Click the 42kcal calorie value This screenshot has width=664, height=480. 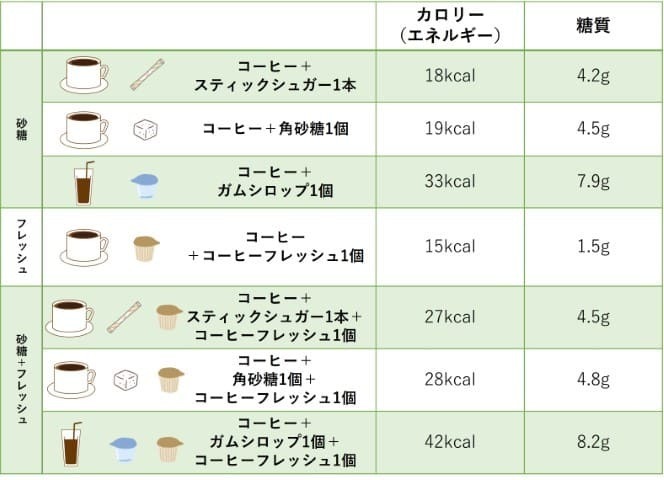point(448,443)
